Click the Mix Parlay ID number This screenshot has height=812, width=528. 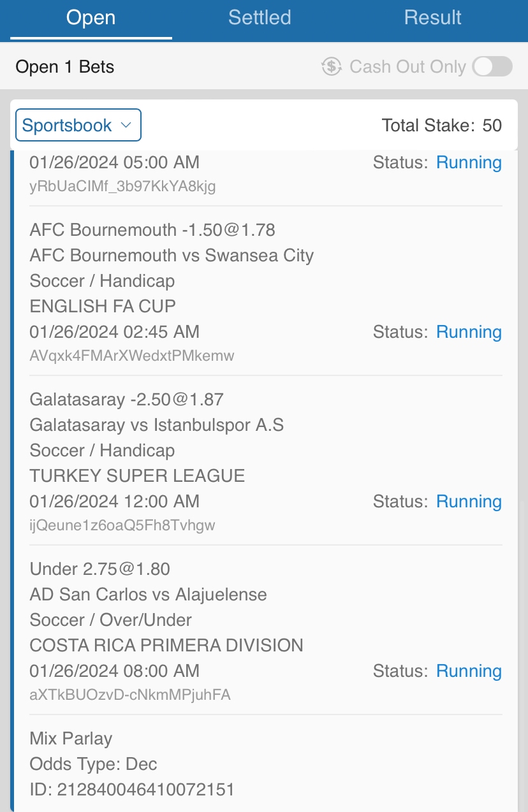145,790
